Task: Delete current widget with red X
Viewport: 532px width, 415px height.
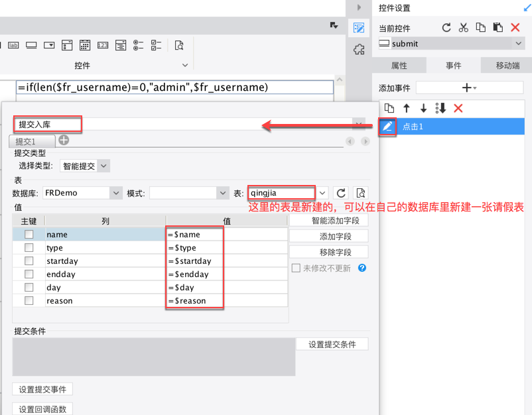Action: click(x=515, y=27)
